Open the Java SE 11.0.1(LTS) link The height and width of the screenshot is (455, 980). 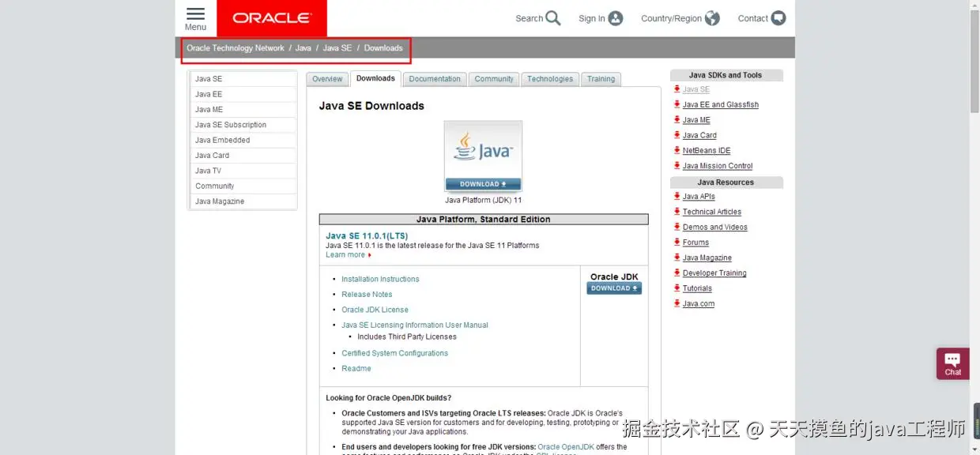tap(367, 235)
